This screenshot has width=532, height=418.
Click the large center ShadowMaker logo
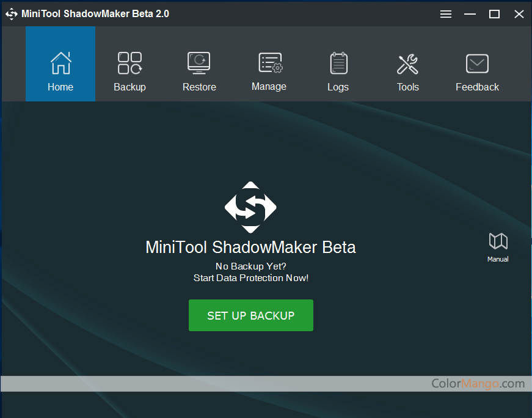(x=250, y=208)
